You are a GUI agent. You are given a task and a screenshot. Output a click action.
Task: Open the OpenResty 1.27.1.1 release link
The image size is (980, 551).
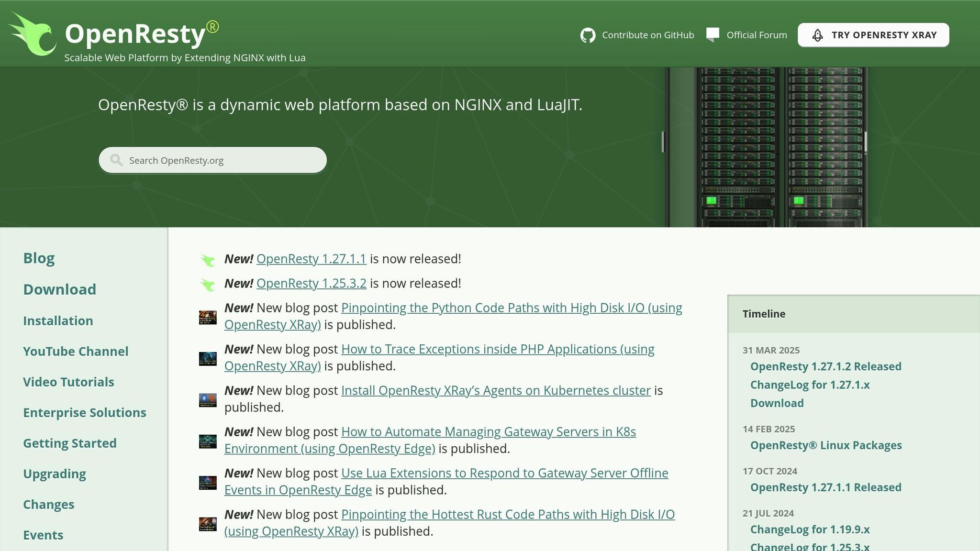tap(311, 259)
